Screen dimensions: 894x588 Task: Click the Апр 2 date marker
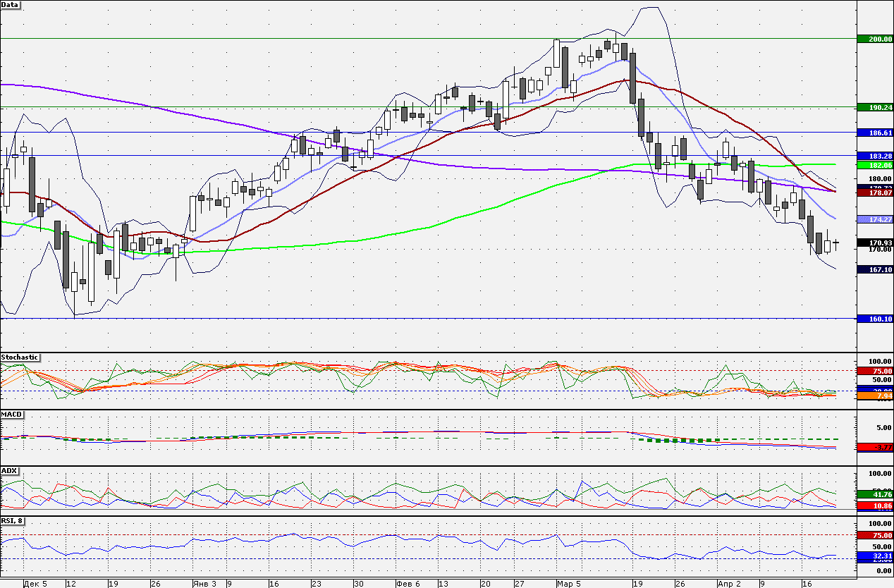[x=729, y=584]
